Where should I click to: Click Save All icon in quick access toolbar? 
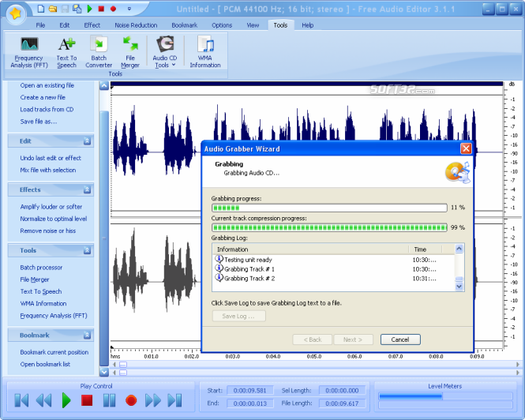(x=77, y=9)
